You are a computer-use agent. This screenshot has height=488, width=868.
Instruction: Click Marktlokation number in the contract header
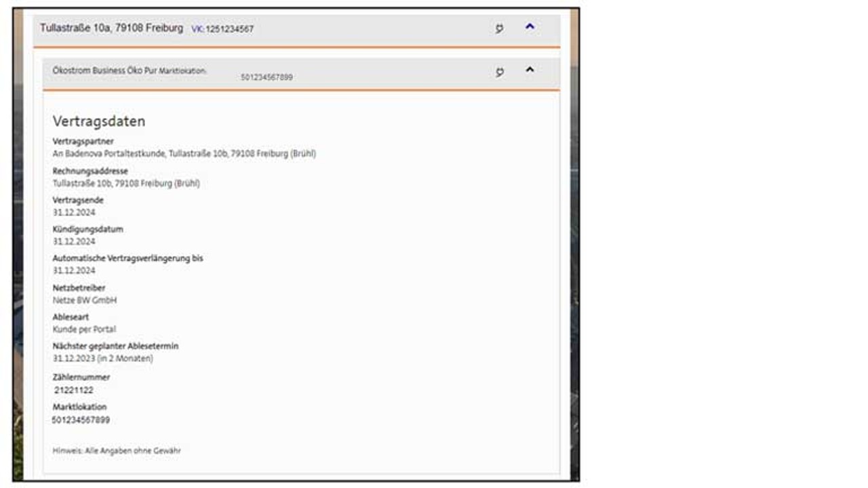click(267, 77)
